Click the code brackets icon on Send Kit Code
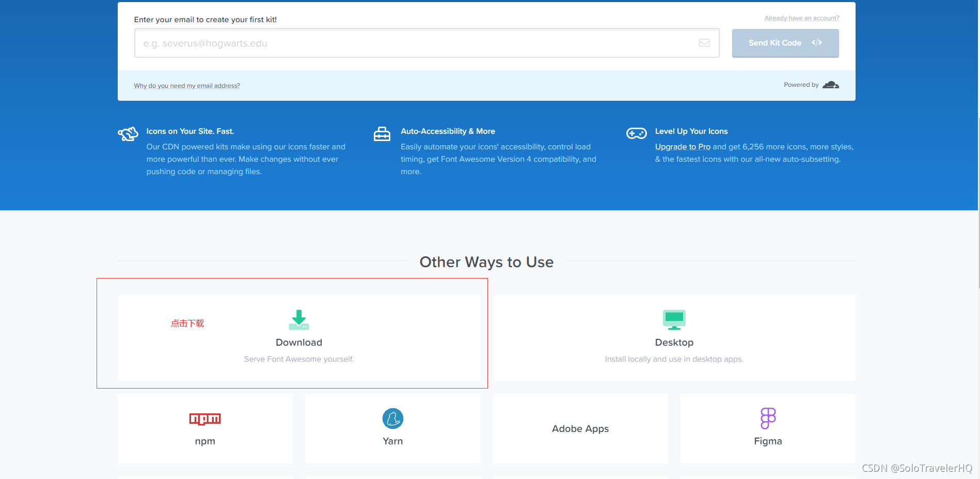980x479 pixels. 816,42
